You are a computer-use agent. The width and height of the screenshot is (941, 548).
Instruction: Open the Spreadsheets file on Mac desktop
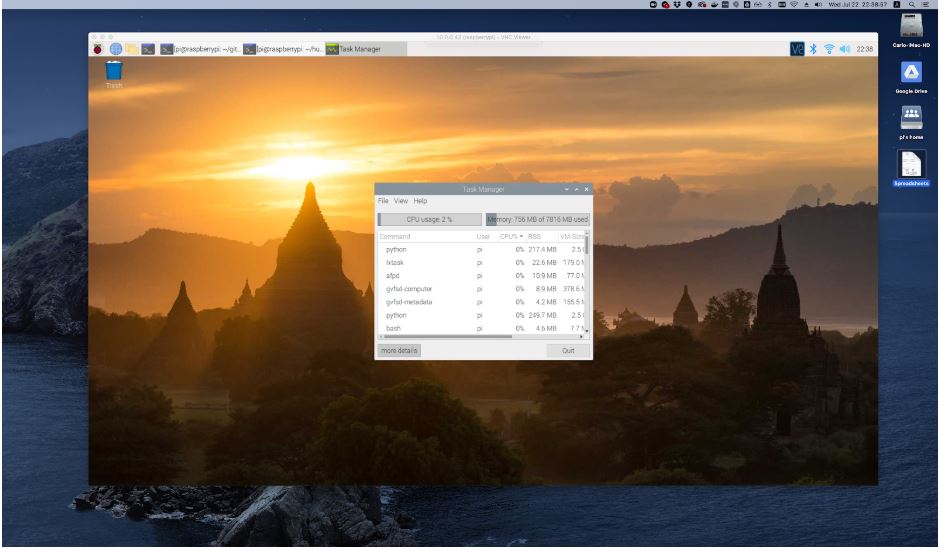911,168
